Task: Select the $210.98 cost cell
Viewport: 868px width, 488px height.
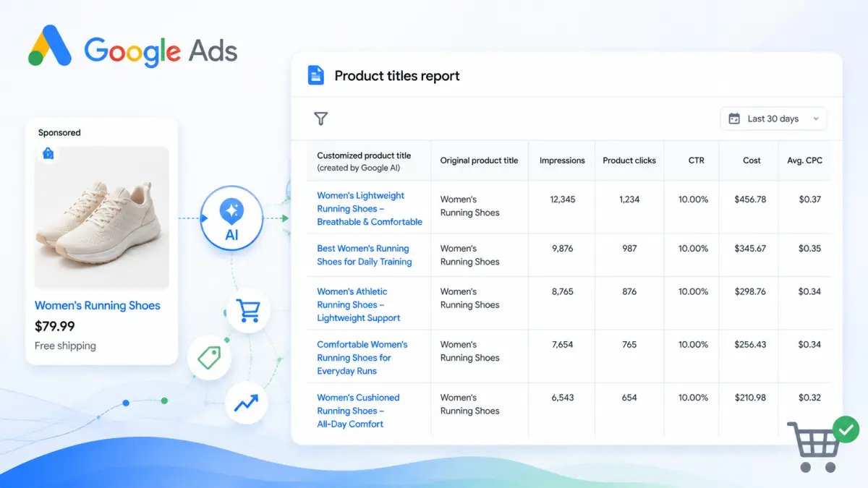Action: pos(750,397)
